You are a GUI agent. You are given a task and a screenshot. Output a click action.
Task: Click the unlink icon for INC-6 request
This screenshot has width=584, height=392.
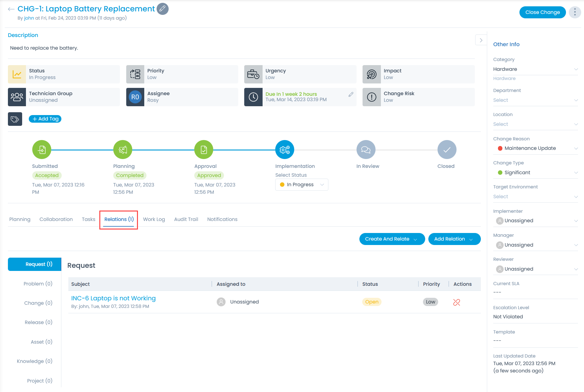tap(456, 302)
